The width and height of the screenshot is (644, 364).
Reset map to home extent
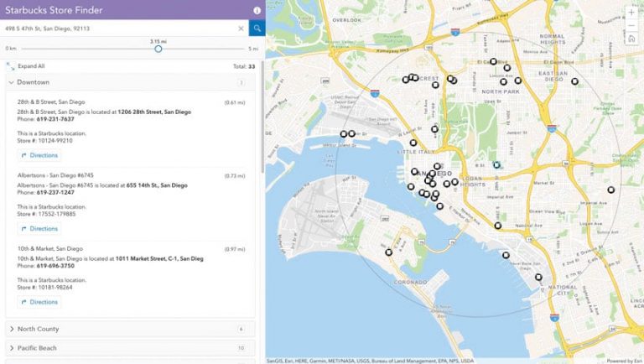click(631, 39)
